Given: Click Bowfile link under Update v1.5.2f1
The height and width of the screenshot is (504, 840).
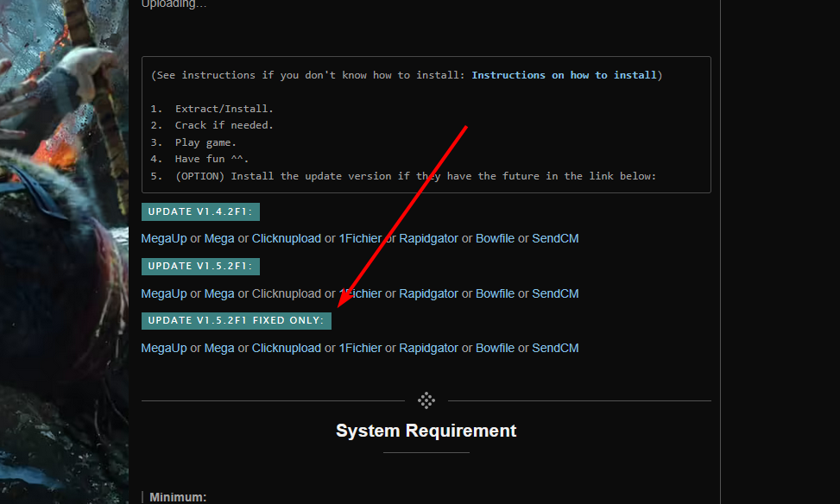Looking at the screenshot, I should point(495,293).
